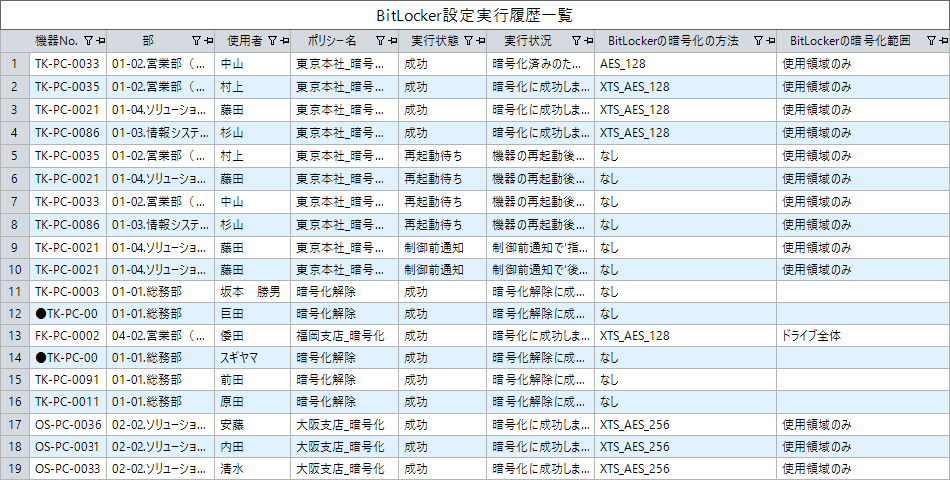The height and width of the screenshot is (480, 950).
Task: Open the filter icon on 機器No. column
Action: 88,41
